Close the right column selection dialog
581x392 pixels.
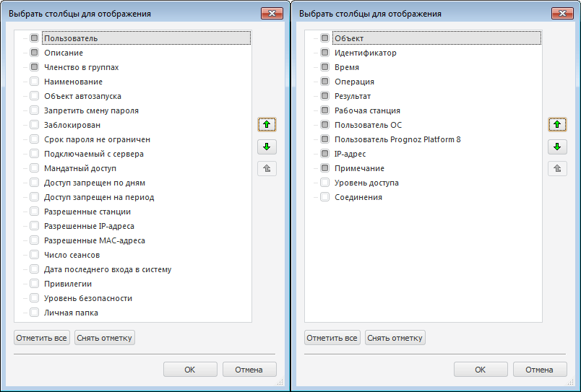point(561,13)
